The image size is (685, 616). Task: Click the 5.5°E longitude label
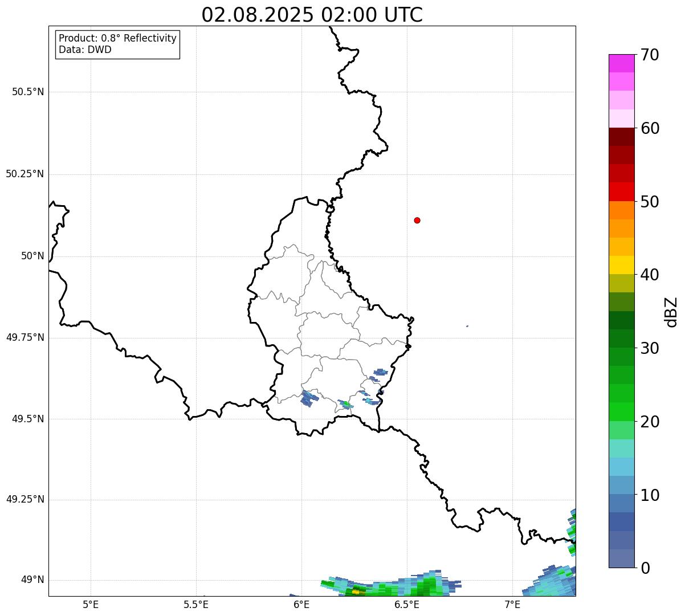(x=196, y=605)
